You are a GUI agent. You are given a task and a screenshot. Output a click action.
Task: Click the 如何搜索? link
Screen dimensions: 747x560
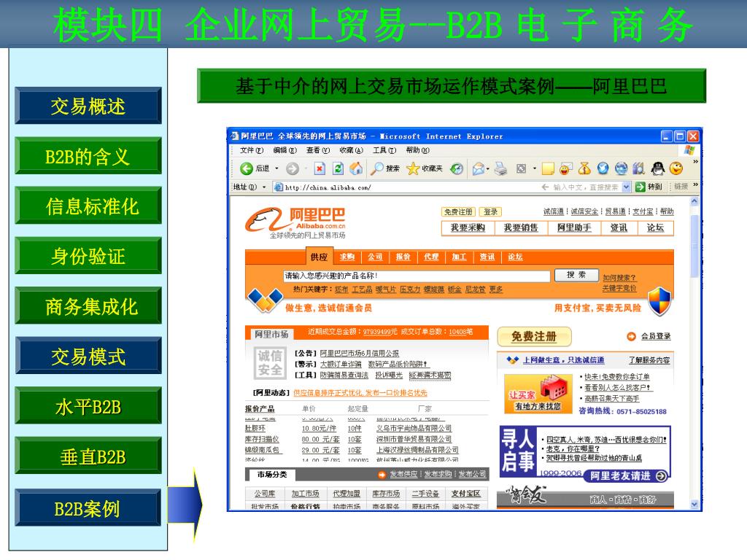coord(619,278)
